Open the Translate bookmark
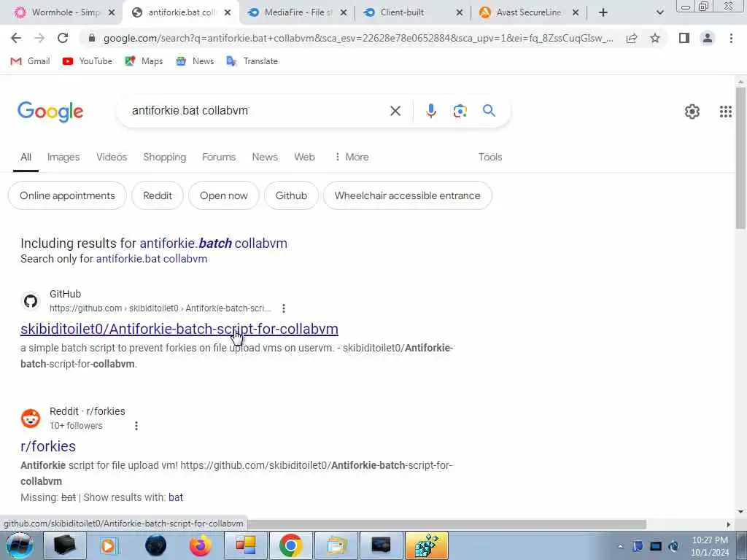The height and width of the screenshot is (560, 747). pos(252,61)
